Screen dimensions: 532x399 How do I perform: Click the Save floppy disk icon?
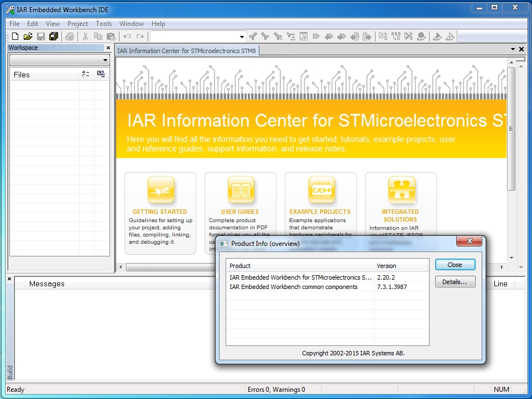click(x=41, y=36)
